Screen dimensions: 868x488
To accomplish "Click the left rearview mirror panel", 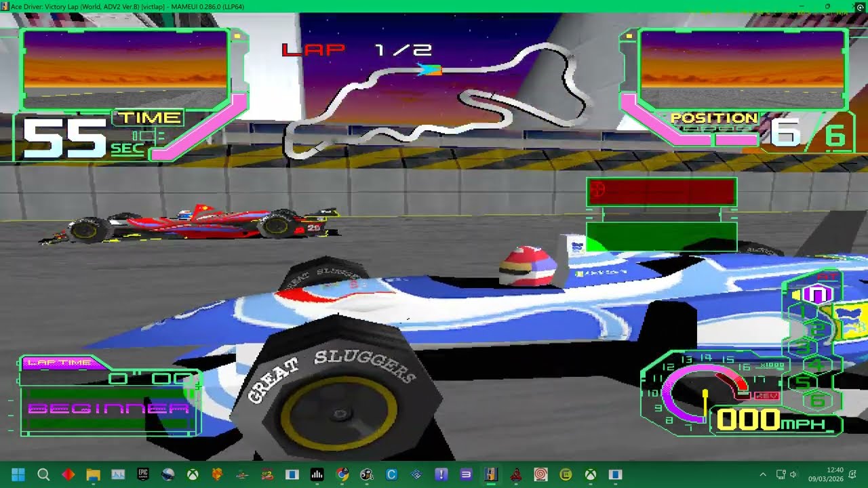I will [125, 69].
